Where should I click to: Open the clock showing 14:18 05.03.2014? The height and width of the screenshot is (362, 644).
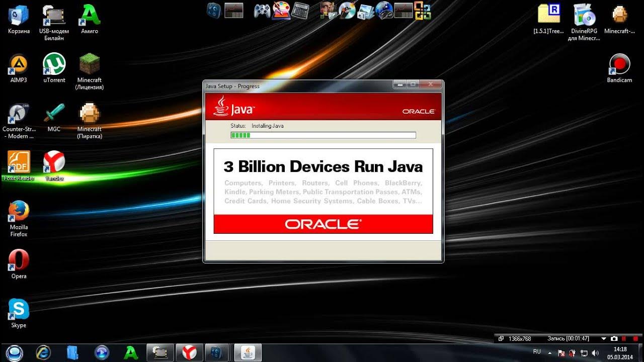tap(620, 353)
